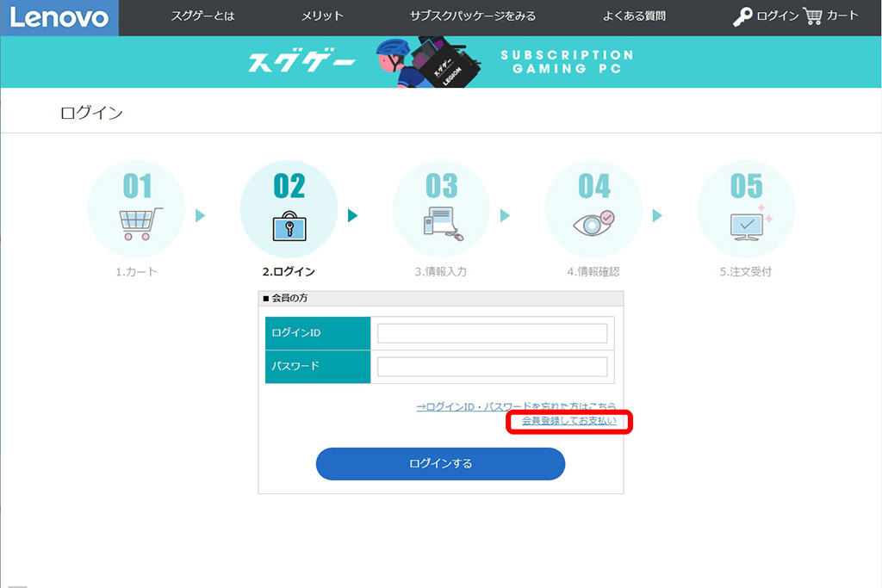
Task: Click the SUBSCRIPTION GAMING PC banner text
Action: [x=567, y=62]
